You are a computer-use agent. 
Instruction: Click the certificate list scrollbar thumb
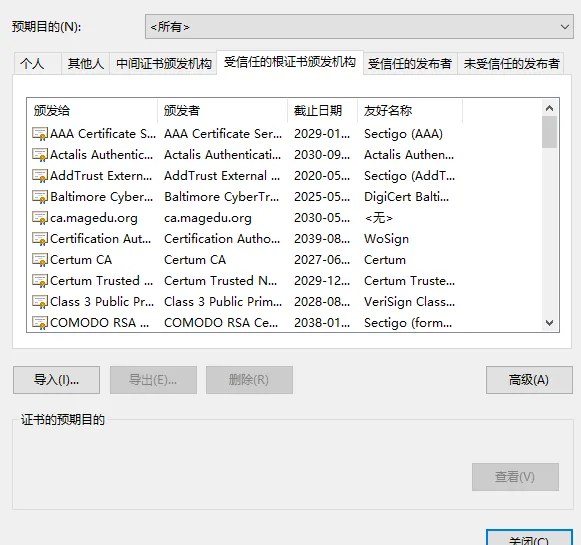[550, 132]
